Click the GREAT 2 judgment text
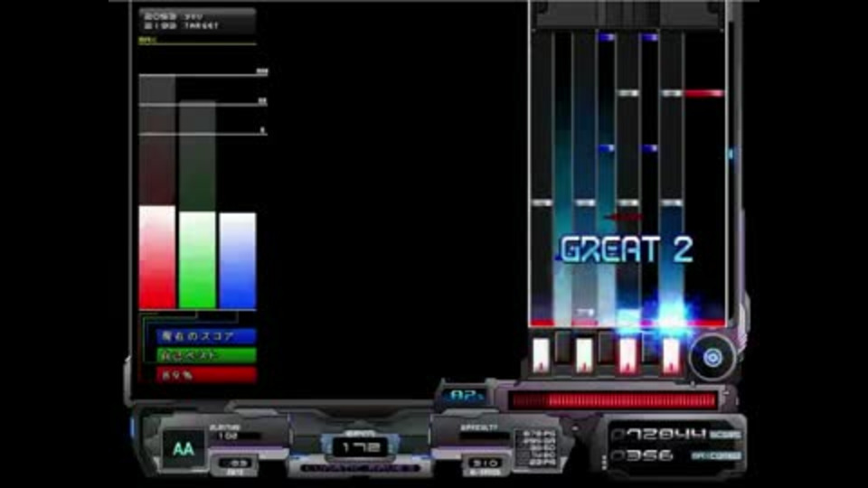 (x=626, y=249)
